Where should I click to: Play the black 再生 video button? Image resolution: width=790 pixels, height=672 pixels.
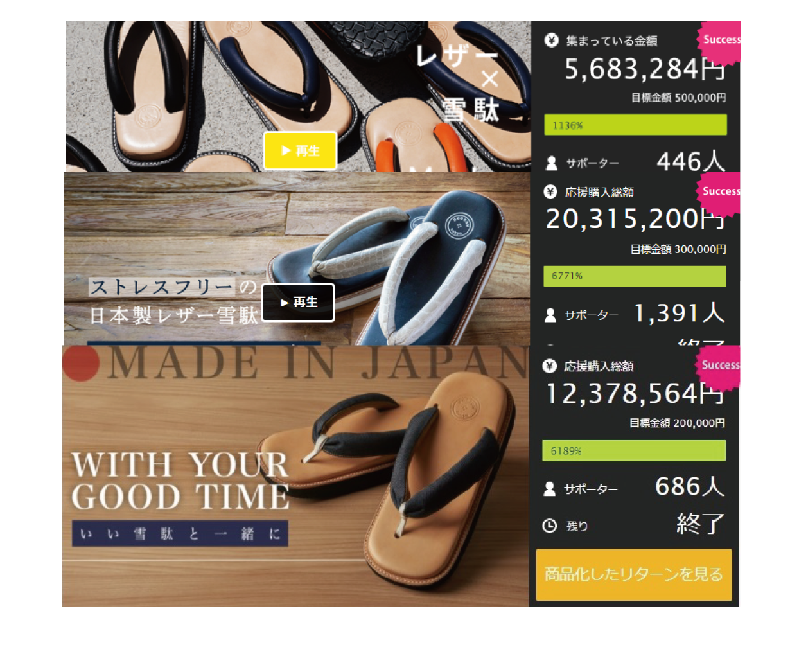tap(298, 302)
